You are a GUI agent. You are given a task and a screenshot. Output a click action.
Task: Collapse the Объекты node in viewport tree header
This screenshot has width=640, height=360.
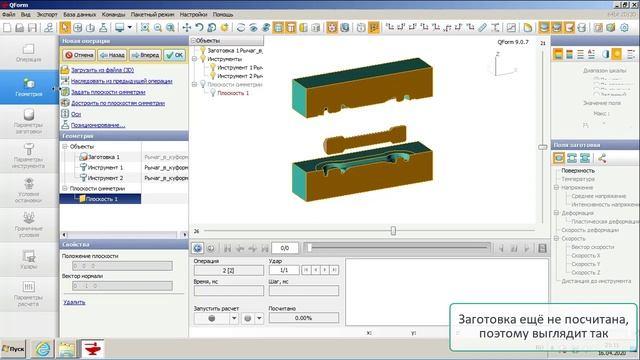pyautogui.click(x=193, y=40)
